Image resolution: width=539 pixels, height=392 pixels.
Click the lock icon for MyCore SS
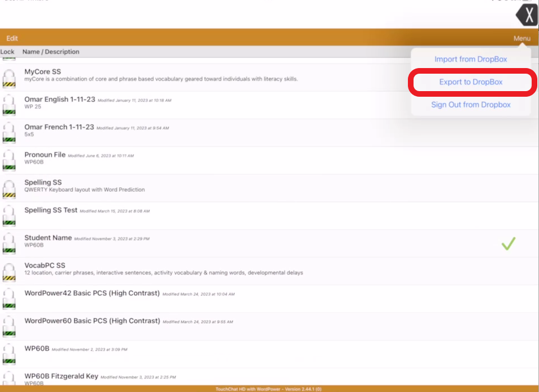pyautogui.click(x=9, y=78)
